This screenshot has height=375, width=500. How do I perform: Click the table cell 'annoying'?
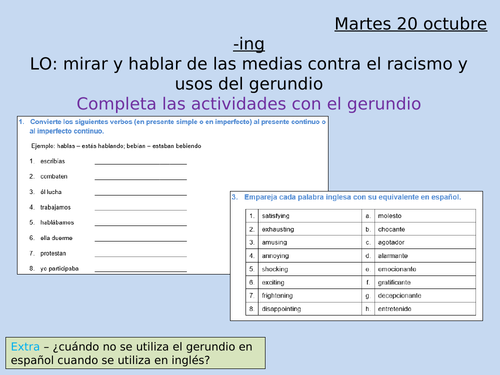click(310, 256)
